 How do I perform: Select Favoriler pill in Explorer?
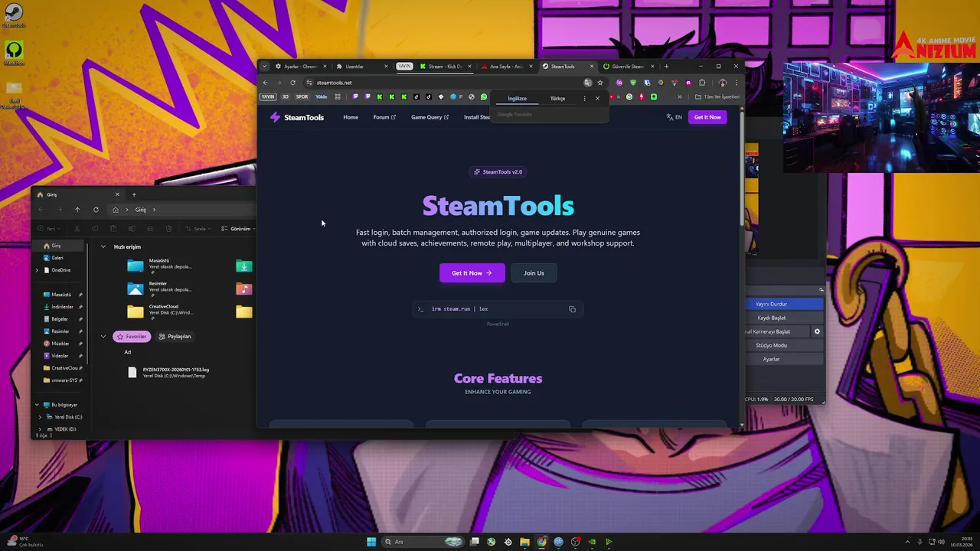click(x=131, y=337)
